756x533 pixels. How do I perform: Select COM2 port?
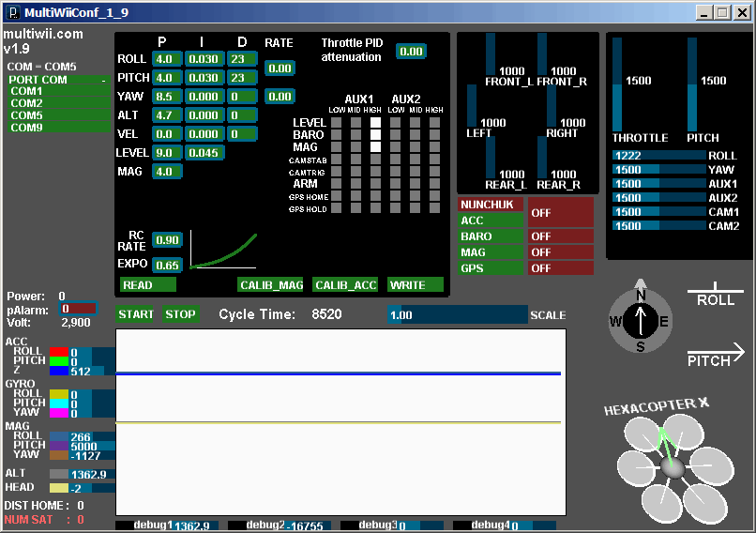click(x=60, y=103)
